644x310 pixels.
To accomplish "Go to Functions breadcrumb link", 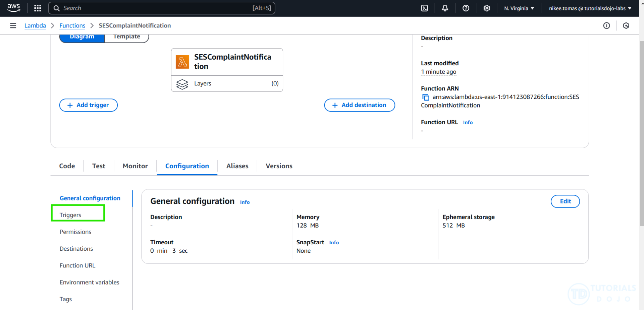I will 72,25.
